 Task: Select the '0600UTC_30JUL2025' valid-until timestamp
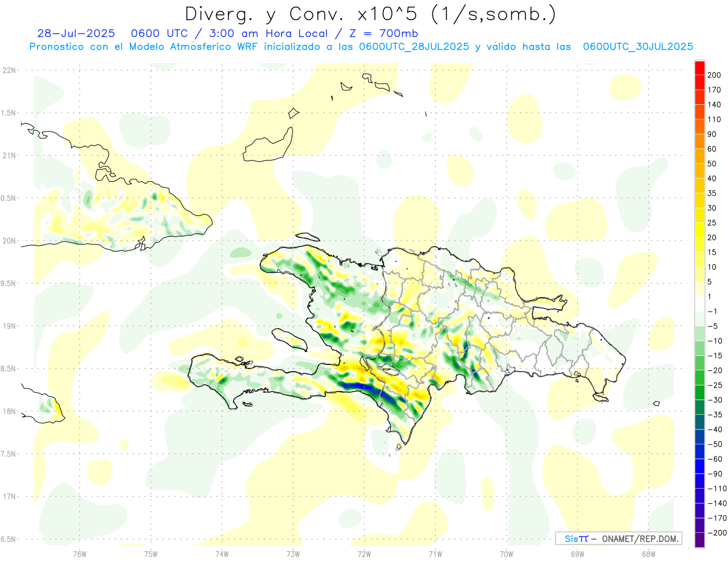pos(638,47)
